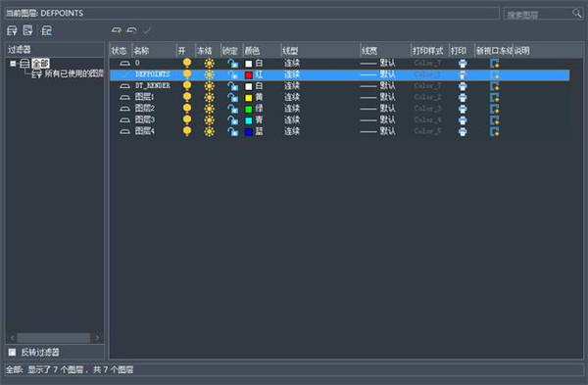588x385 pixels.
Task: Open the 默认 lineweight for 图层1
Action: [387, 97]
